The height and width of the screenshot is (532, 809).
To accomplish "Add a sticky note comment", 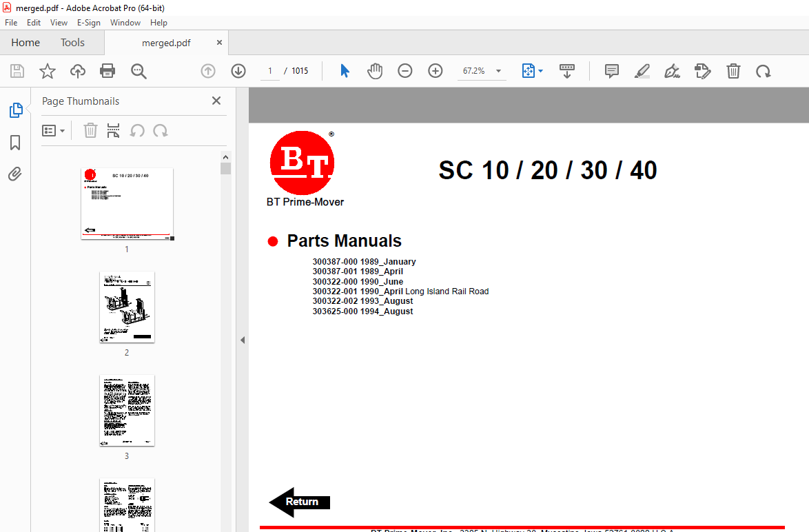I will coord(611,71).
